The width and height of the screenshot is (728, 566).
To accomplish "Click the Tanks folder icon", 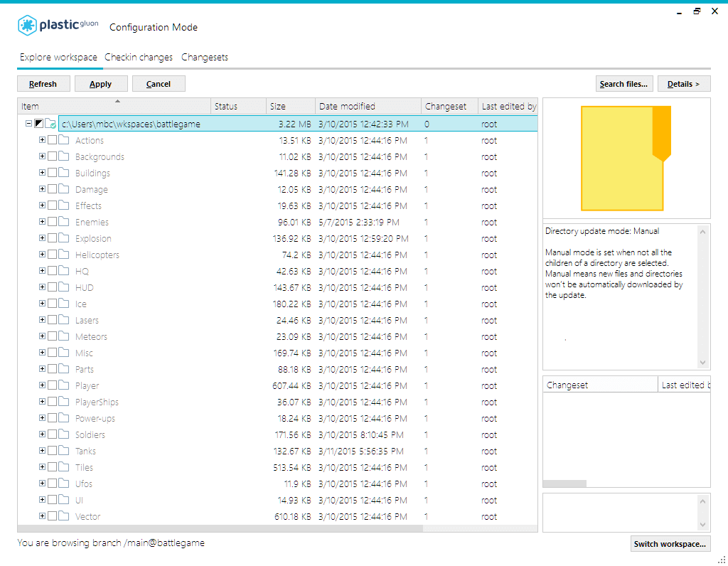I will (x=63, y=451).
